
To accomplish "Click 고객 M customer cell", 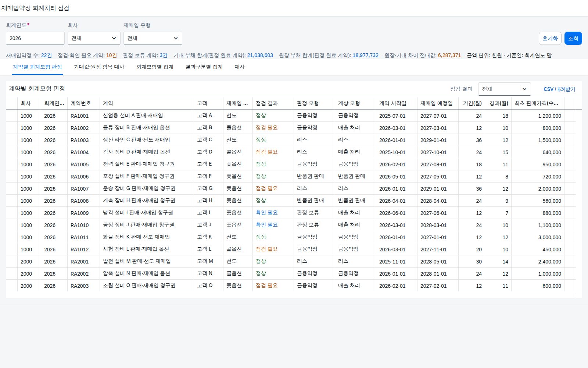I will [x=205, y=261].
